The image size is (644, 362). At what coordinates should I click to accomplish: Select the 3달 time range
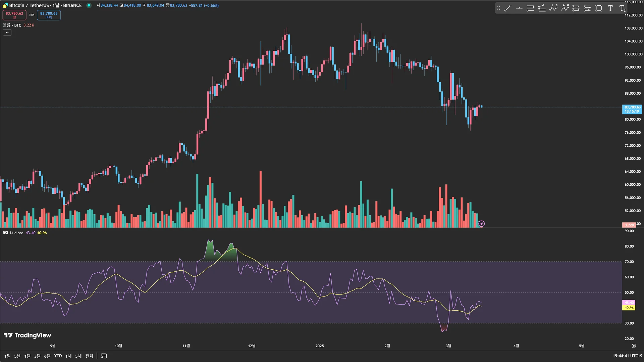tap(37, 356)
